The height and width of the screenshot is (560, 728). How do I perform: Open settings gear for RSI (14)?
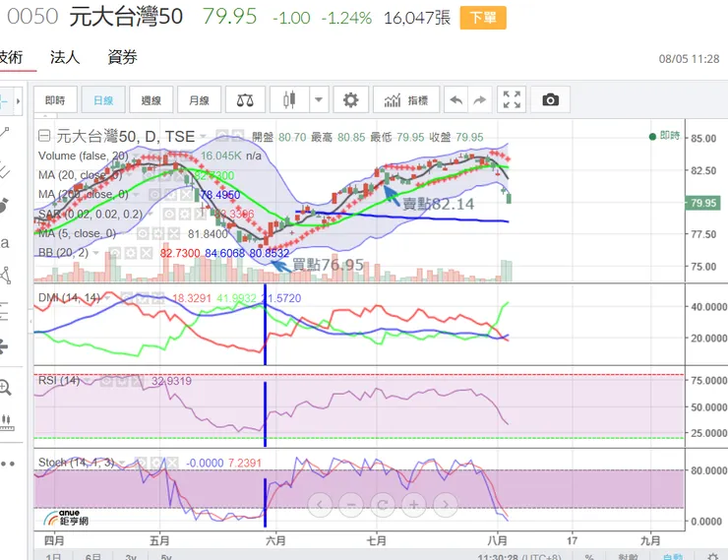122,381
